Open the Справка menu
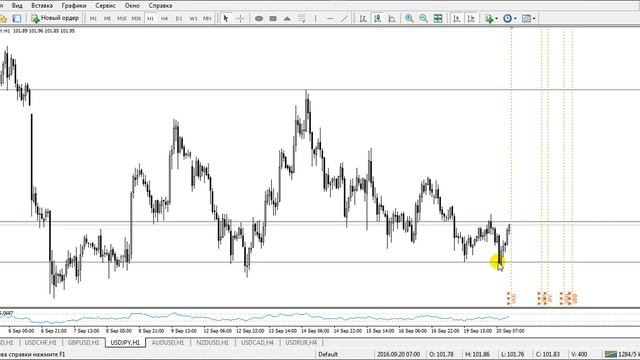The width and height of the screenshot is (640, 360). (160, 6)
